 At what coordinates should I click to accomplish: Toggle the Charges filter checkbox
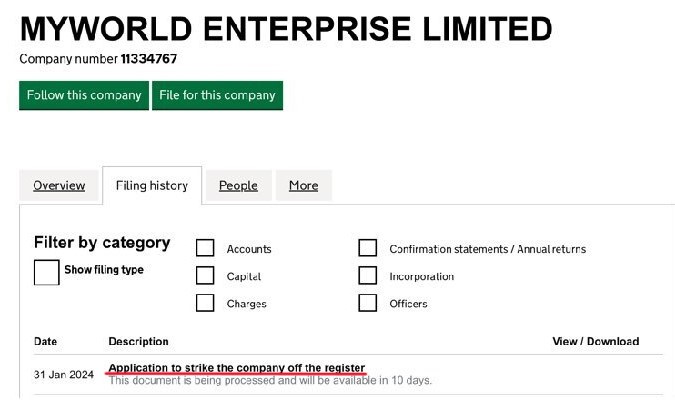205,303
